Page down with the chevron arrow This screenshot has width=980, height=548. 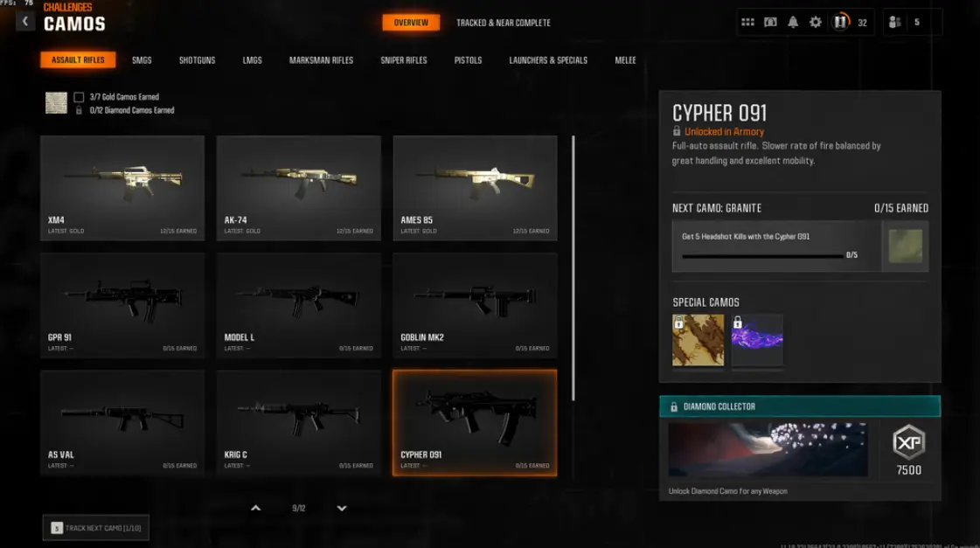point(341,508)
